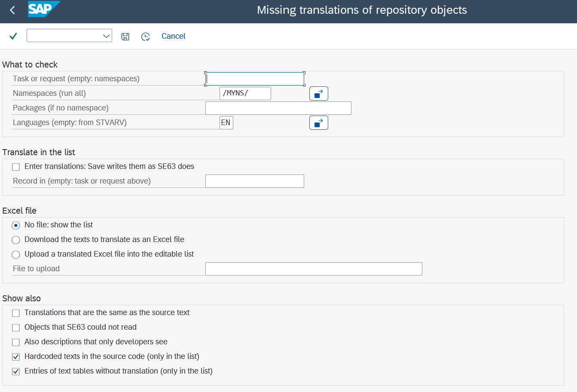
Task: Select Download the texts as Excel file
Action: point(16,240)
